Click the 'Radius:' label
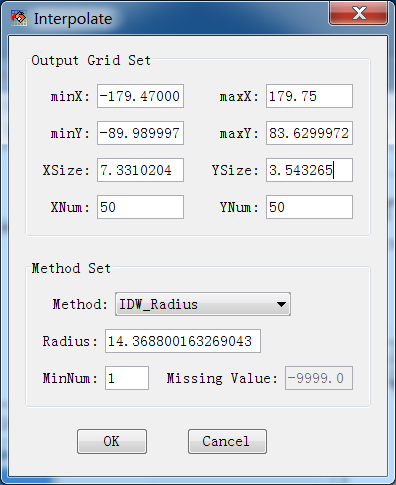 70,341
